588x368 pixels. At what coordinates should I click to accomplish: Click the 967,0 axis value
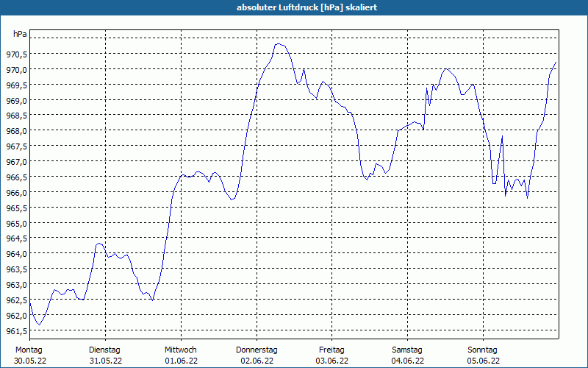pyautogui.click(x=17, y=162)
